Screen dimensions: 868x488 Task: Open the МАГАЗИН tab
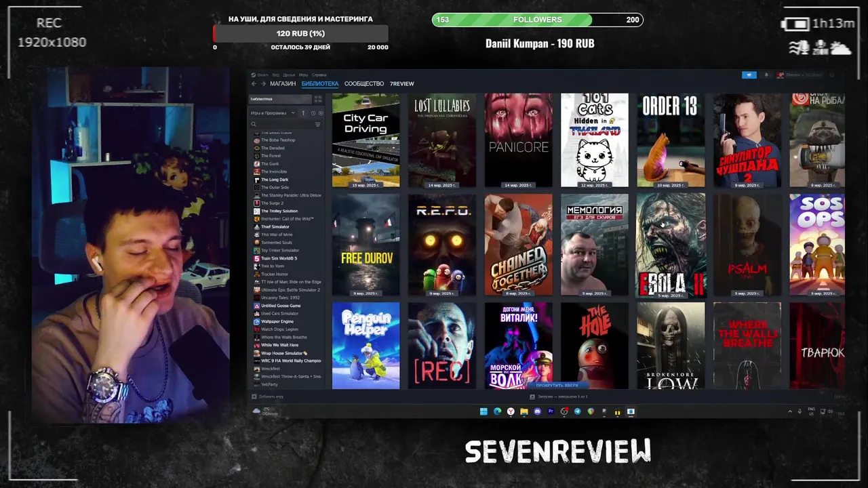coord(283,83)
